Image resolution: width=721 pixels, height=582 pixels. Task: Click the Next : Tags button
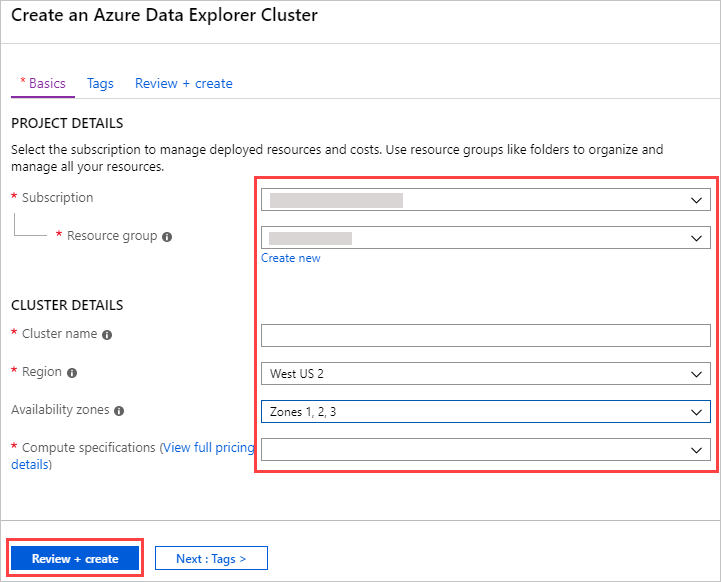(x=211, y=558)
